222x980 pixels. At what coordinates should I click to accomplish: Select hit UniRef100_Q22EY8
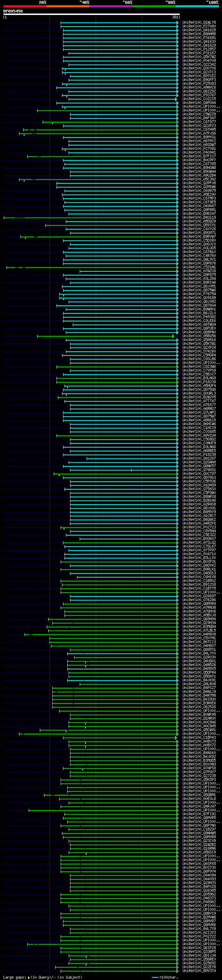click(199, 967)
